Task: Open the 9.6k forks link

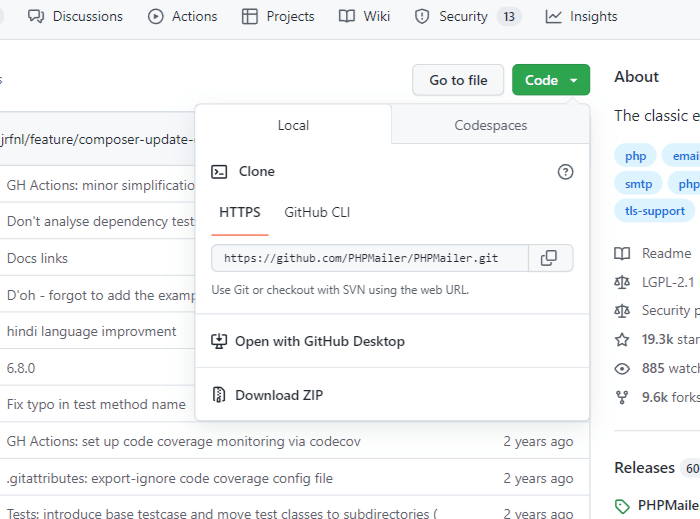Action: pos(671,397)
